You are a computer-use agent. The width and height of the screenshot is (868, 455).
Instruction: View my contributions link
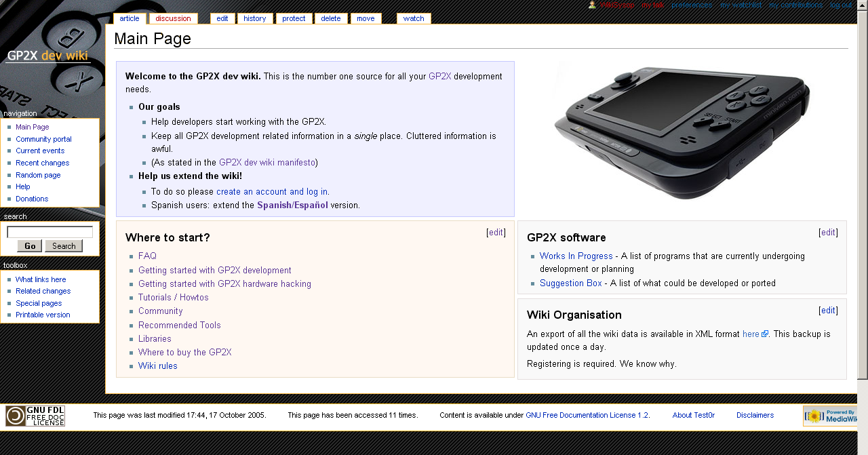pyautogui.click(x=796, y=5)
